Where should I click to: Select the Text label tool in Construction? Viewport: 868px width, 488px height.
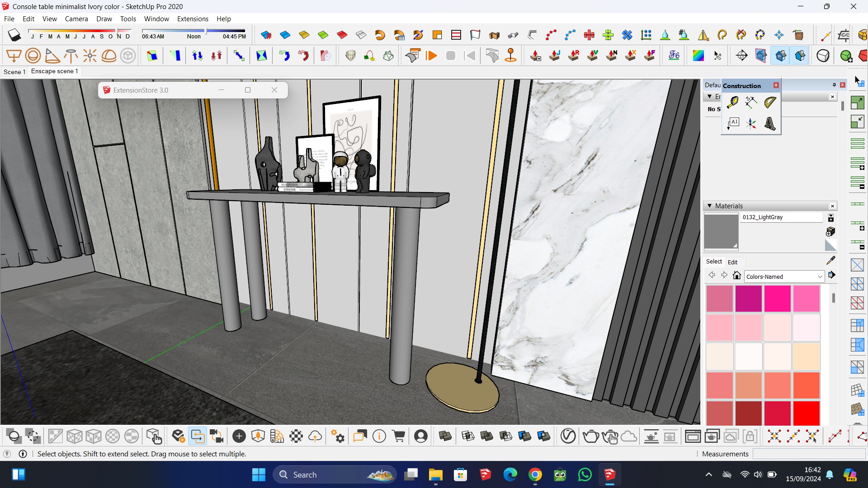click(x=732, y=123)
